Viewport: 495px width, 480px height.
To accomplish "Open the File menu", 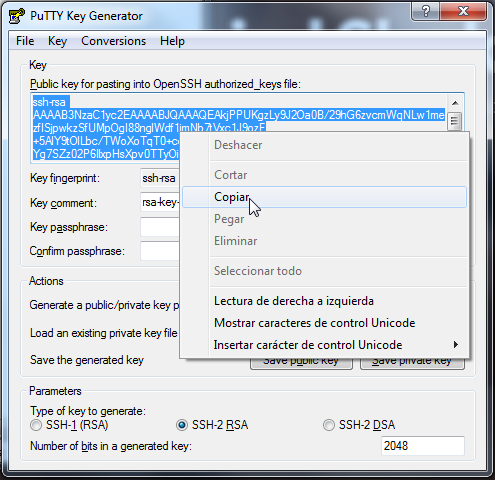I will tap(25, 41).
